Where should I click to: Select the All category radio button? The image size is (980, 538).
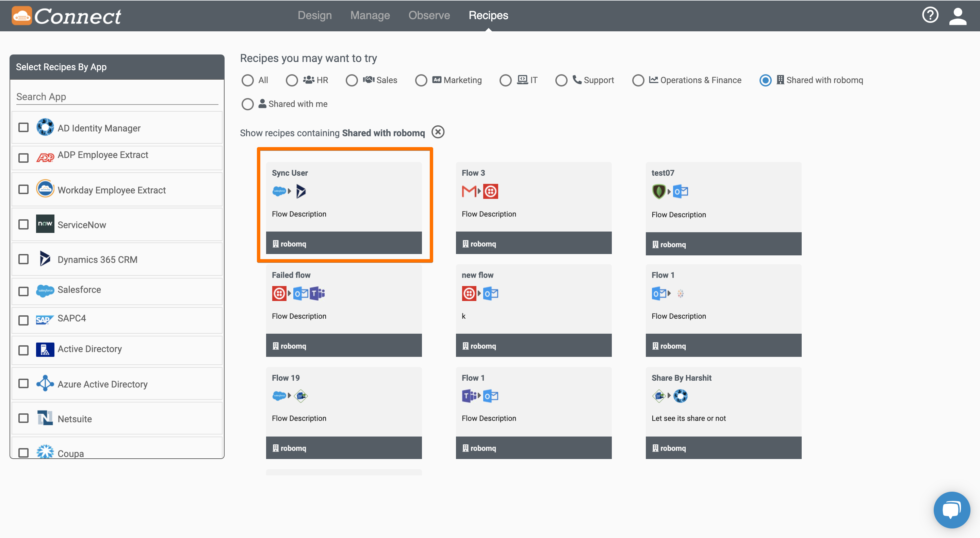247,80
